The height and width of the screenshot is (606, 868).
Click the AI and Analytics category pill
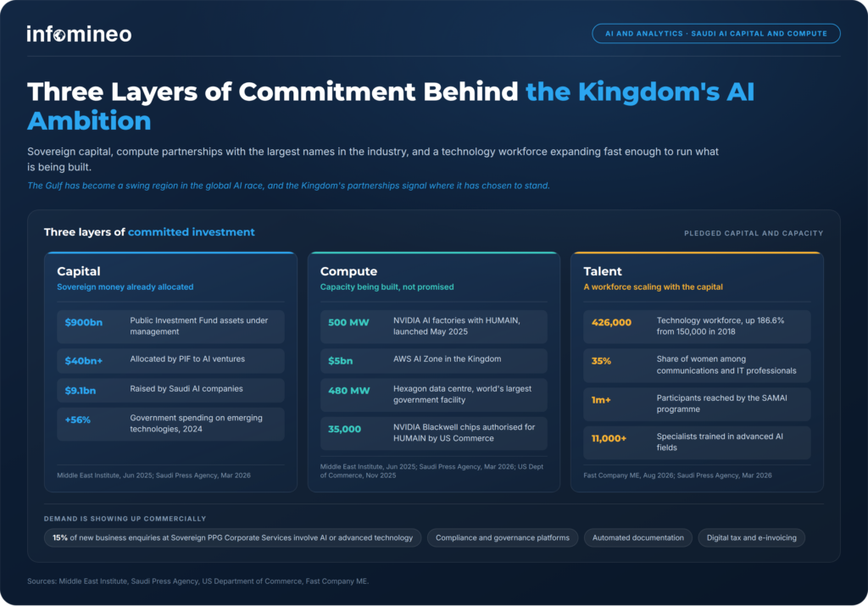point(715,33)
